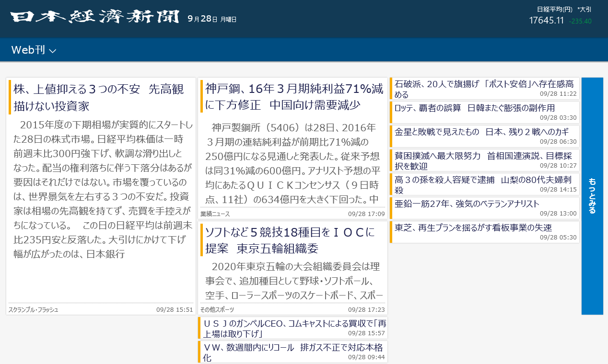Image resolution: width=608 pixels, height=364 pixels.
Task: Click the timestamp 09/28 05:30
Action: pyautogui.click(x=558, y=238)
